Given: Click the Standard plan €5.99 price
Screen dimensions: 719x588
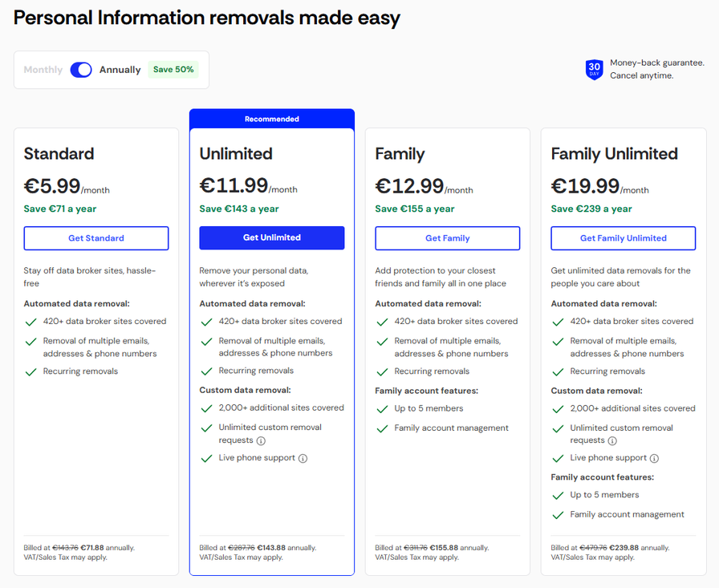Looking at the screenshot, I should point(52,186).
